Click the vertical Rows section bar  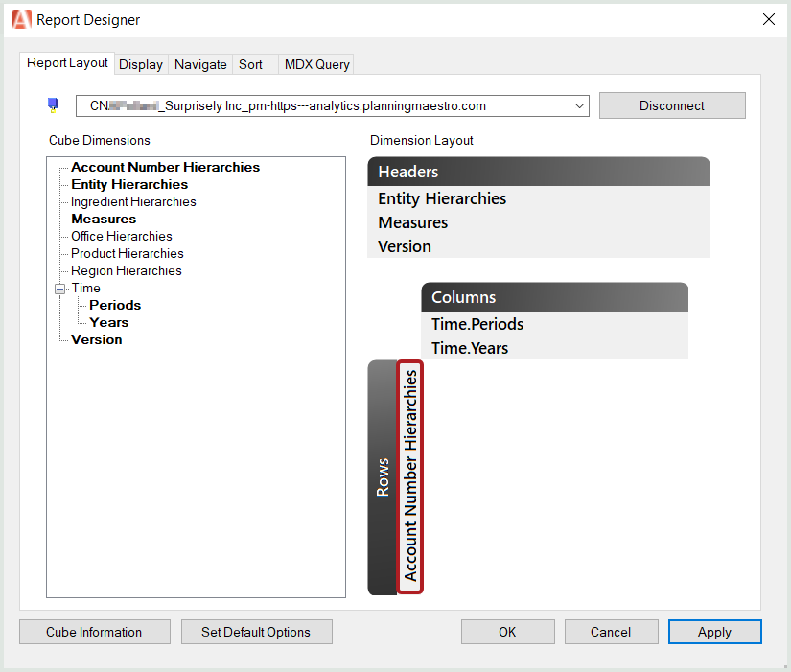(x=383, y=477)
